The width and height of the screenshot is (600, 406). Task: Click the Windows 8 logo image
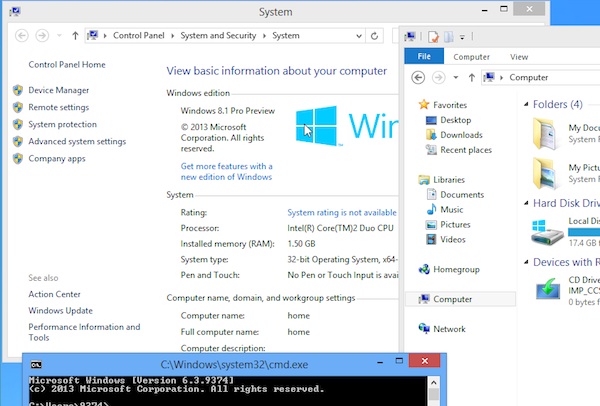(316, 126)
